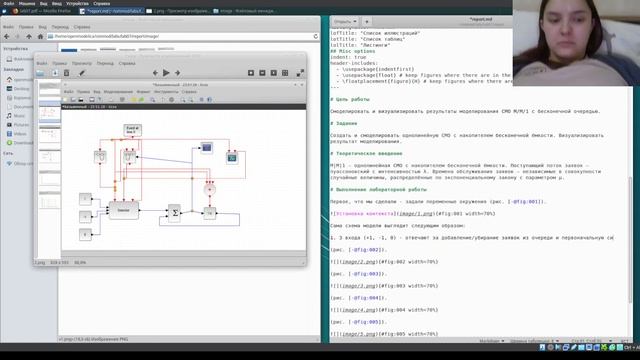Start the slideshow with the play button
640x360 pixels.
click(x=166, y=73)
